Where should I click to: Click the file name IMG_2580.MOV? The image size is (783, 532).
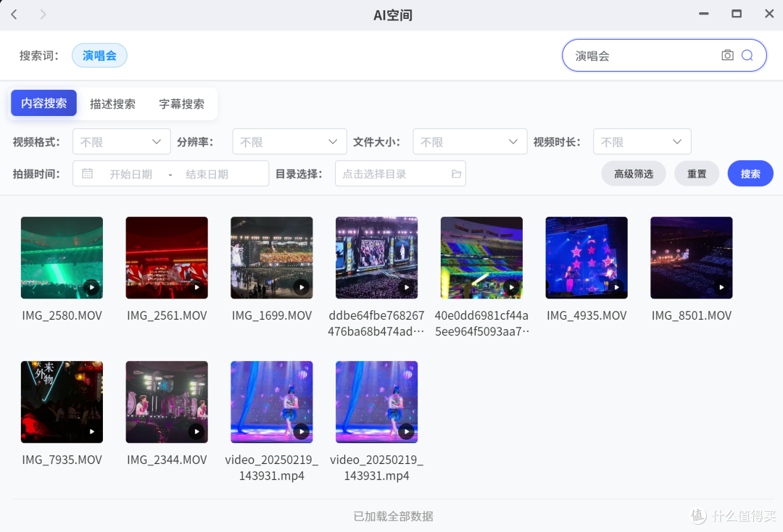point(62,315)
